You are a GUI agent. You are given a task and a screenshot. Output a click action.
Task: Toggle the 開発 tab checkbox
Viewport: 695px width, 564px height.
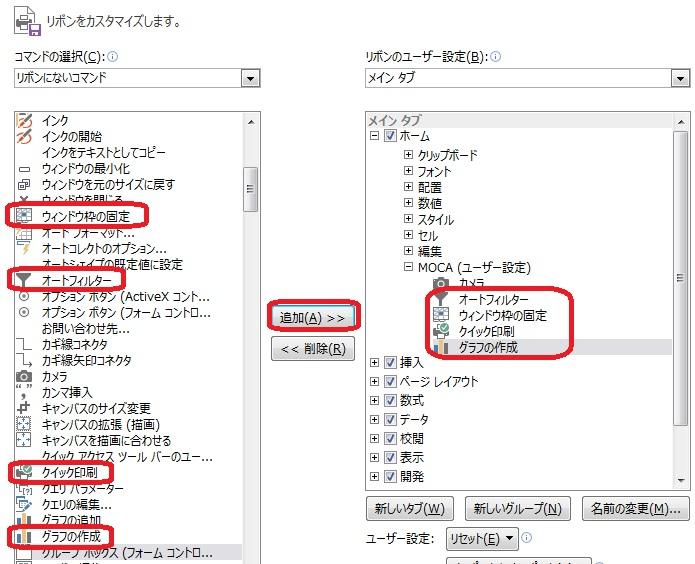click(390, 477)
